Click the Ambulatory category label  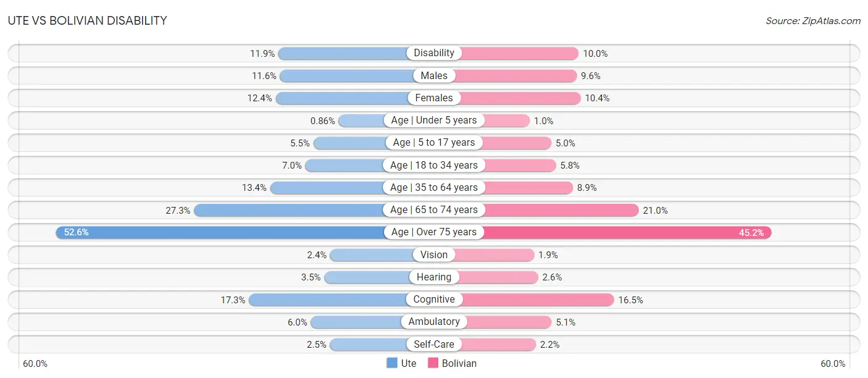coord(434,322)
